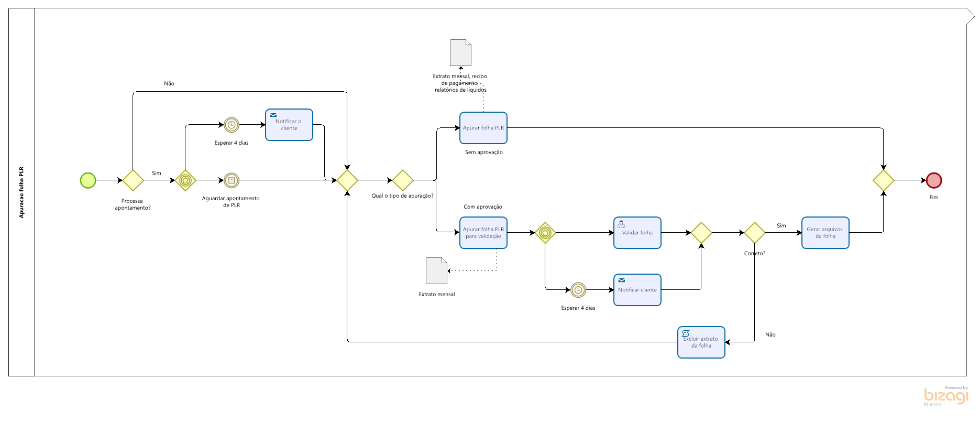Select 'Apurar folha PLR para validação' task
This screenshot has width=980, height=444.
483,233
